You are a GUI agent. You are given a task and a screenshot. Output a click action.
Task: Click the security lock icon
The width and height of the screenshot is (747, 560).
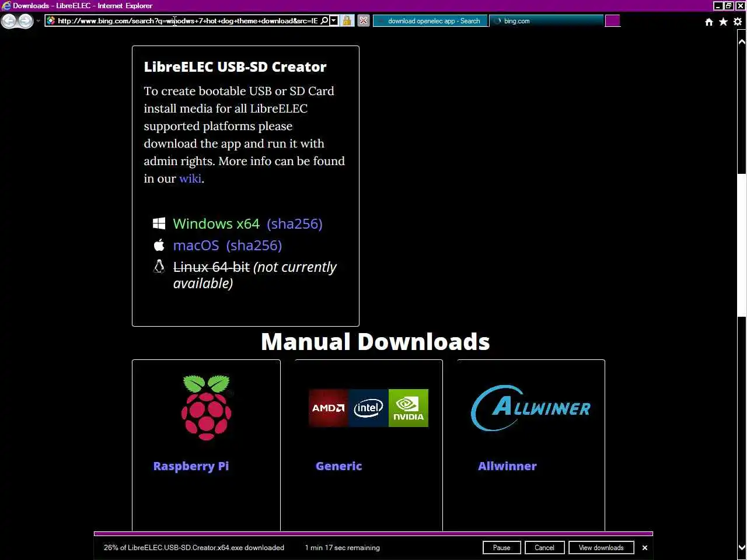[x=347, y=21]
